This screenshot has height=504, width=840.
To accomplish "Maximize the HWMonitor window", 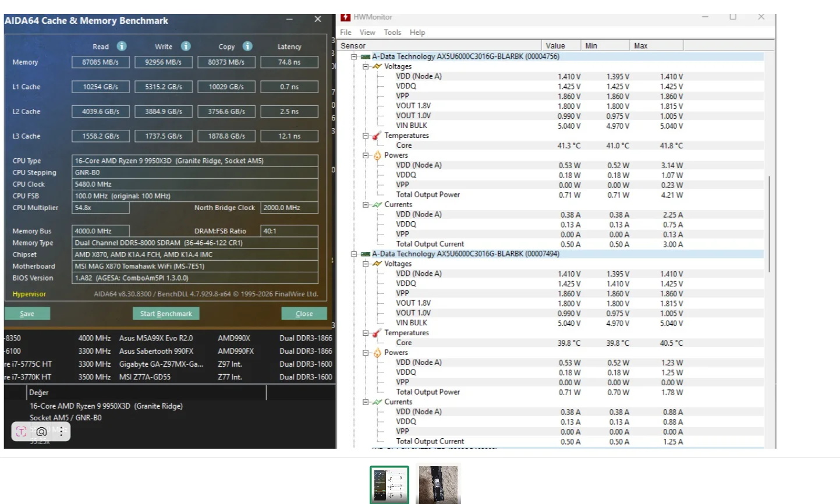I will pos(733,17).
